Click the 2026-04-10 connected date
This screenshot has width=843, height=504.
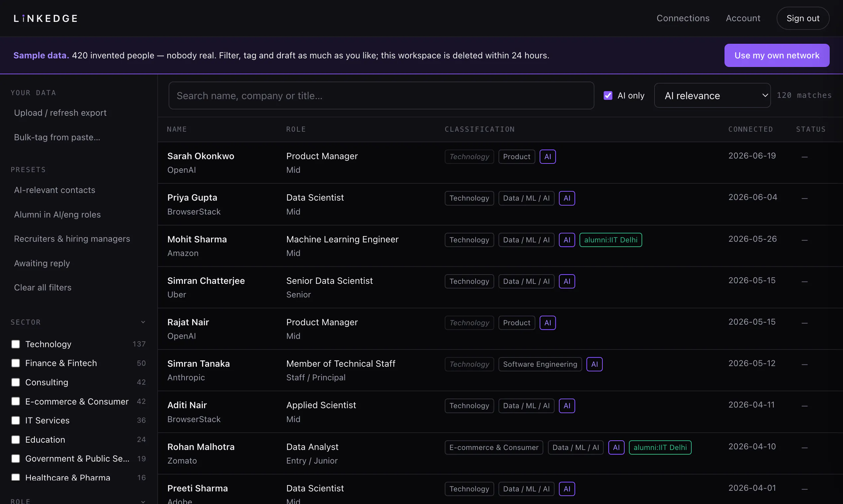(x=752, y=446)
